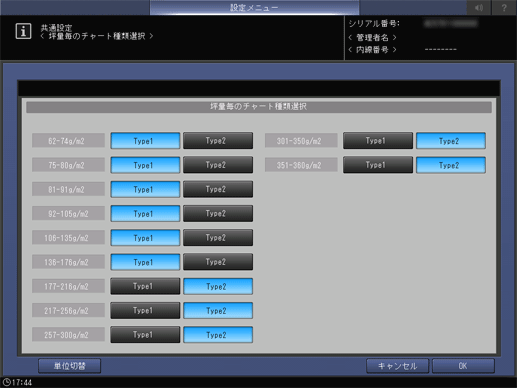
Task: Click the 92-105g/m2 weight label
Action: click(68, 213)
